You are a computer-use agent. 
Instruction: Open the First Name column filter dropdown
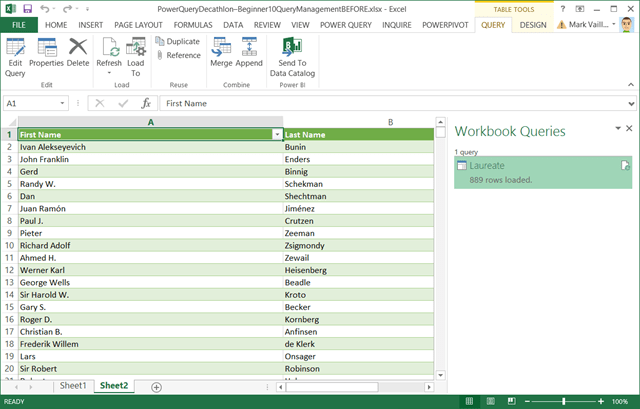276,134
